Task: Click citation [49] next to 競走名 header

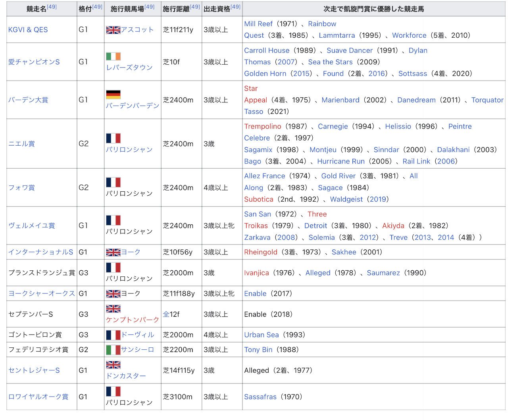Action: pyautogui.click(x=52, y=7)
